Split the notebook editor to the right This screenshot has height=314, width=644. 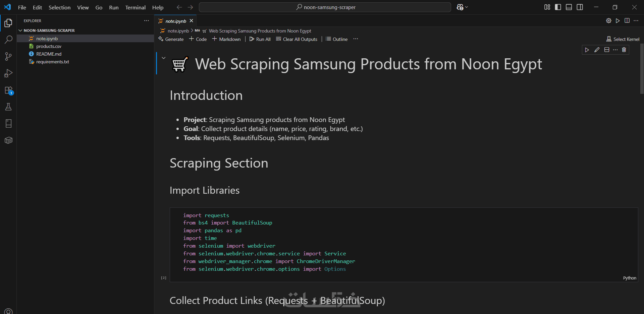627,21
